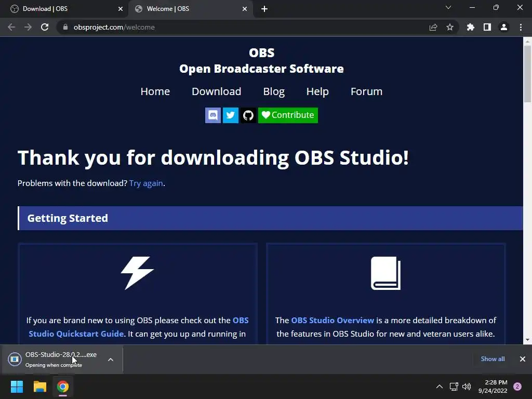The height and width of the screenshot is (399, 532).
Task: Open the Help nav item
Action: (x=317, y=91)
